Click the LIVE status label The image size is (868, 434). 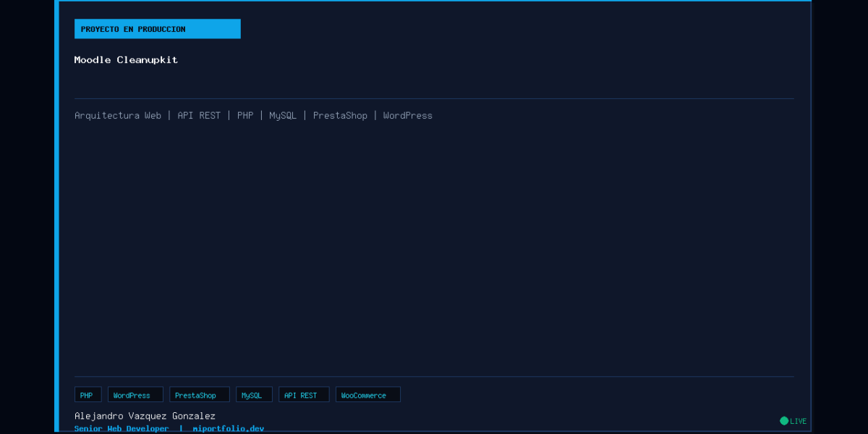tap(798, 421)
